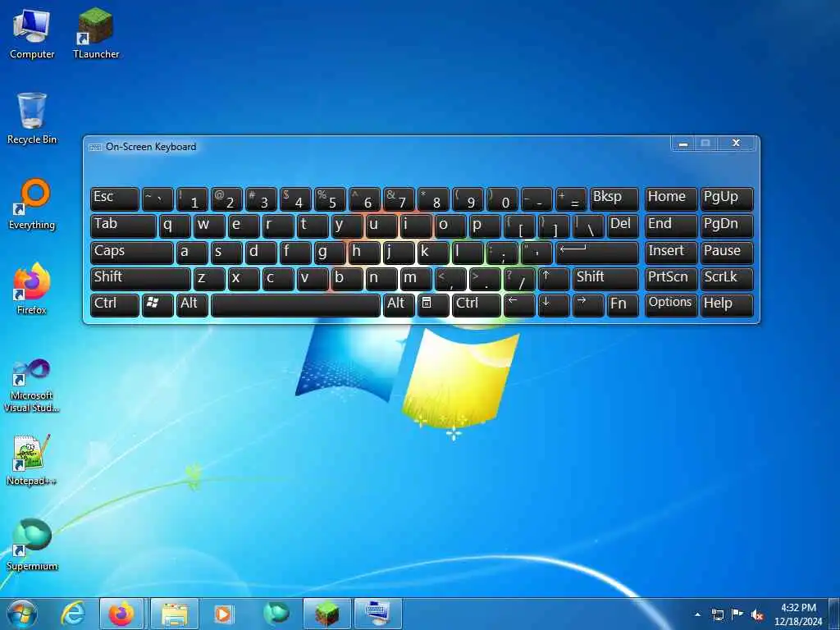Toggle the left Alt key

[x=192, y=305]
